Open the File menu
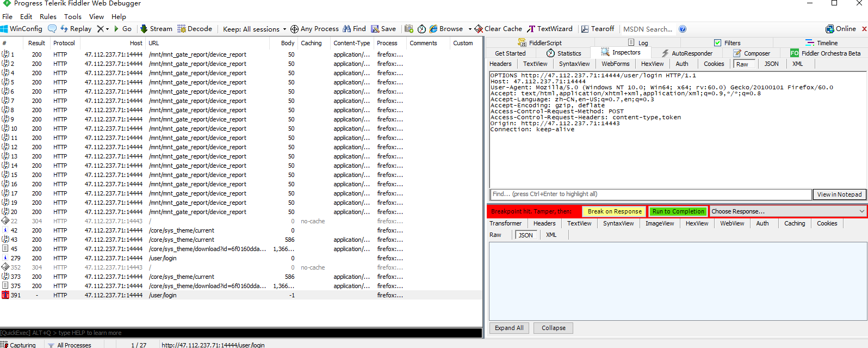This screenshot has width=868, height=348. click(x=7, y=16)
